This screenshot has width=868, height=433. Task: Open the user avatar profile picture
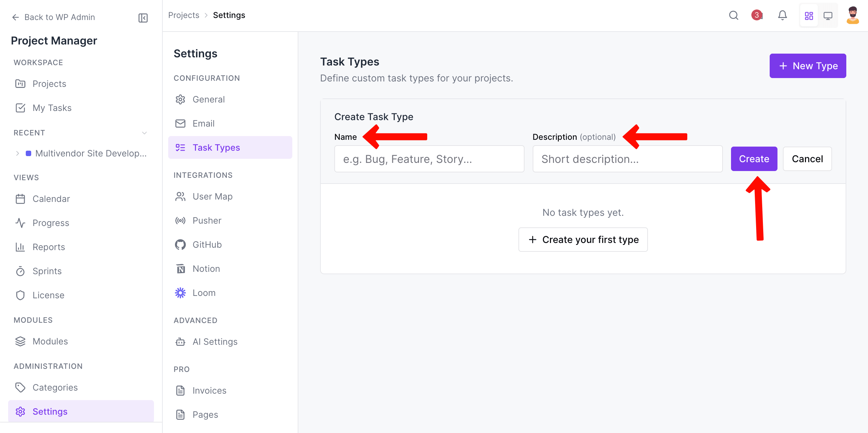pyautogui.click(x=853, y=15)
